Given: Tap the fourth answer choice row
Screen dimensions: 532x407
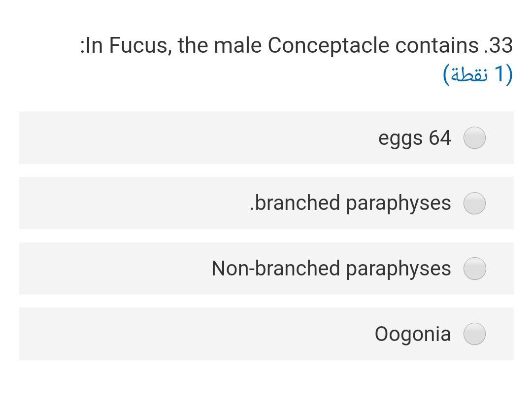Looking at the screenshot, I should click(x=266, y=334).
